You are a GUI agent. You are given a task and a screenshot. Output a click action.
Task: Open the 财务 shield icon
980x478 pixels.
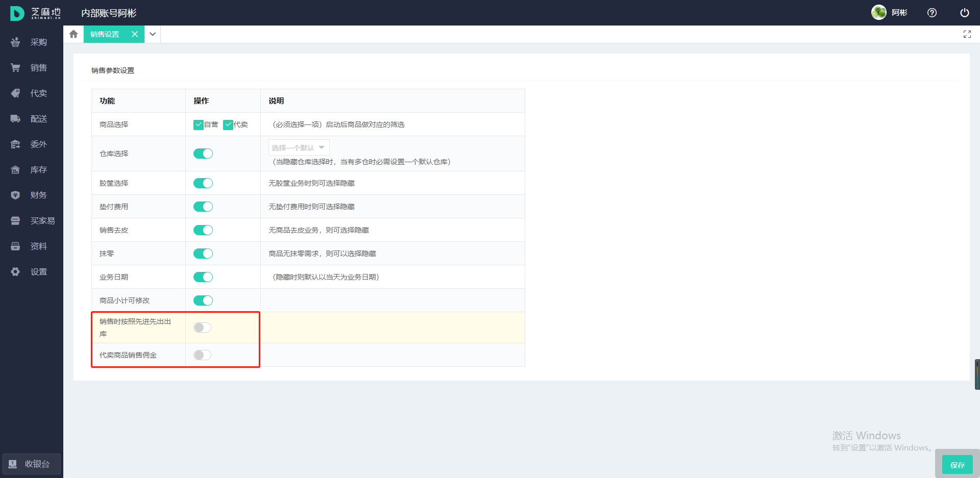click(x=15, y=195)
